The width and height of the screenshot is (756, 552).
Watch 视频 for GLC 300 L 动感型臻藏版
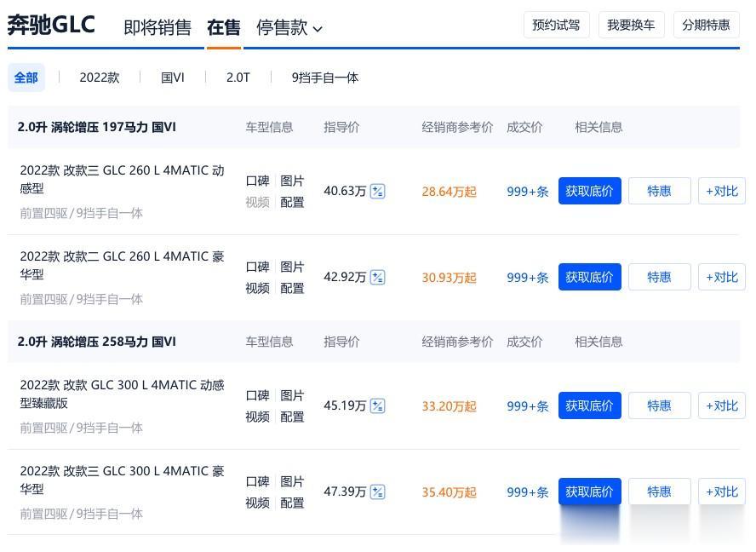pyautogui.click(x=257, y=417)
